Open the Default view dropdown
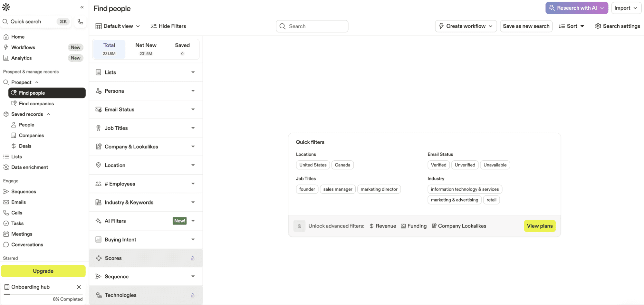Image resolution: width=644 pixels, height=305 pixels. [x=118, y=26]
